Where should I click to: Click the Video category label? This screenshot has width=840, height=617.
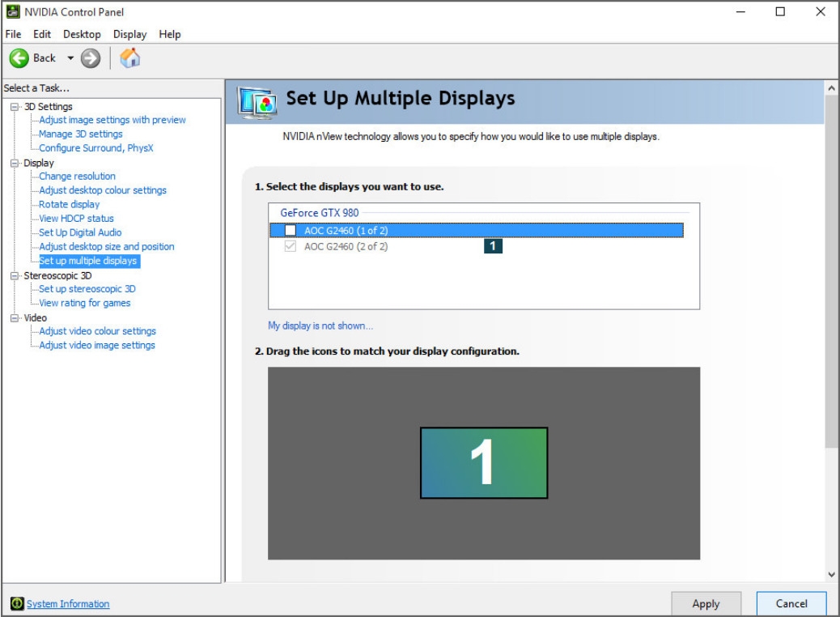pos(36,317)
